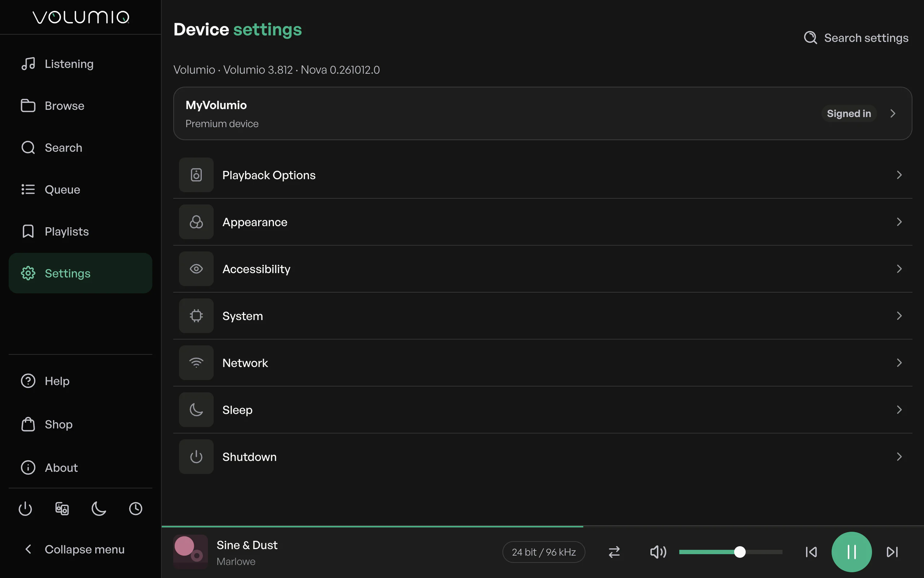Image resolution: width=924 pixels, height=578 pixels.
Task: Click the info circle About icon
Action: pos(28,467)
